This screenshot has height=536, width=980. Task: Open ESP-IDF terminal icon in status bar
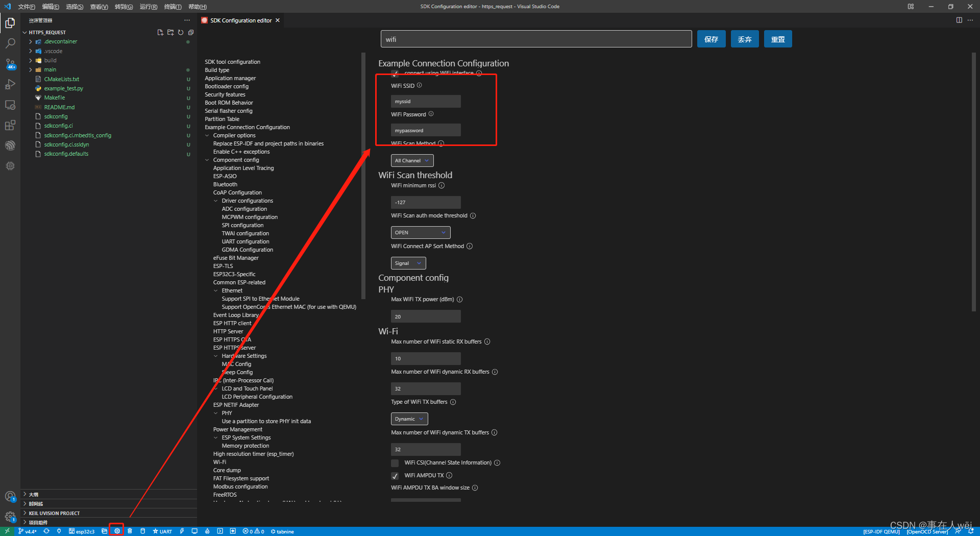coord(220,531)
